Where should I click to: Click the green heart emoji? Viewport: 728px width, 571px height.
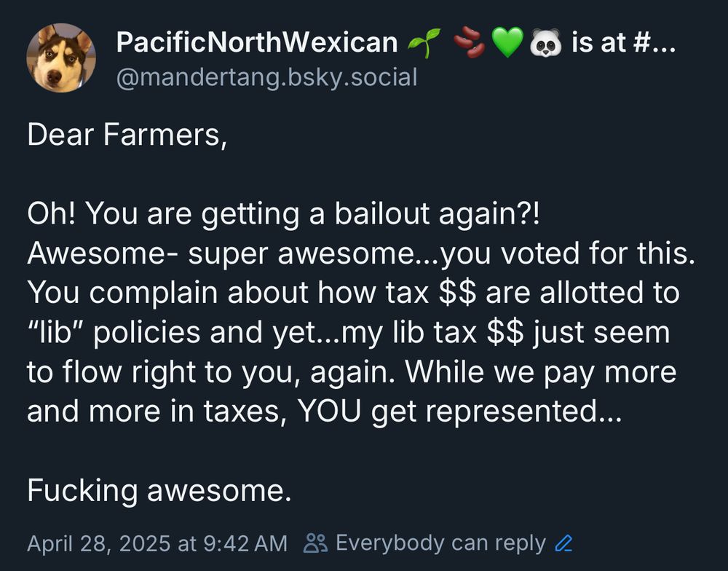[x=507, y=42]
